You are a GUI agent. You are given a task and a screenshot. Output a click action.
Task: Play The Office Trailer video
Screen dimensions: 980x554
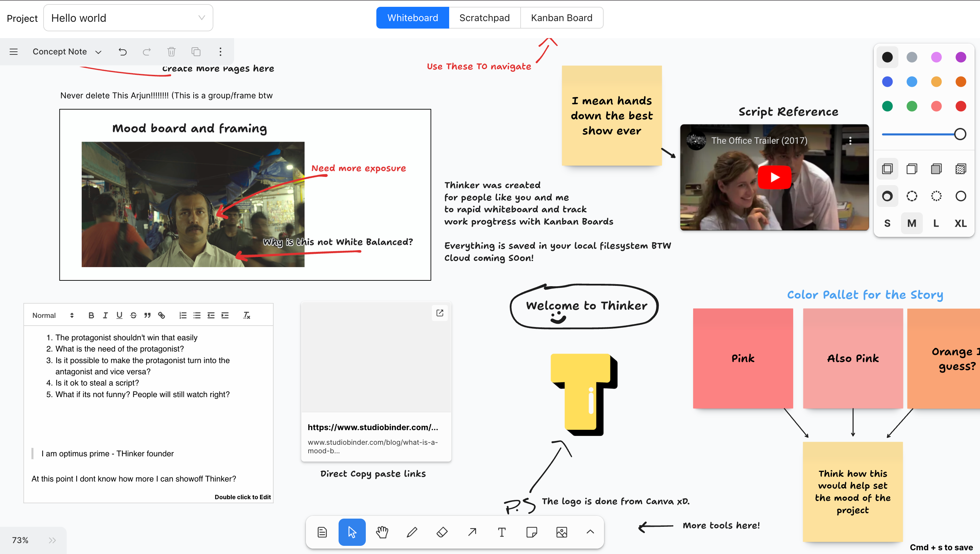774,177
